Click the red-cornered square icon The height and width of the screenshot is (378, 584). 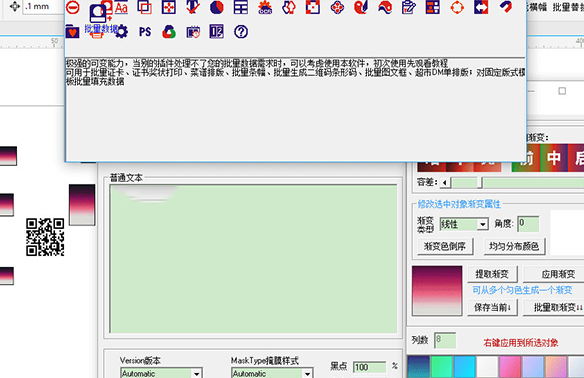click(313, 7)
